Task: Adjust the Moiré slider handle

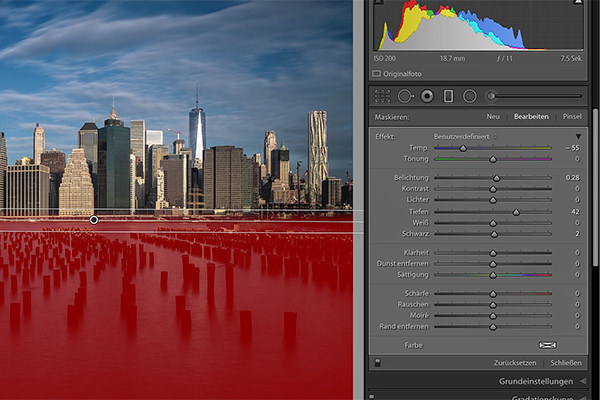Action: 493,316
